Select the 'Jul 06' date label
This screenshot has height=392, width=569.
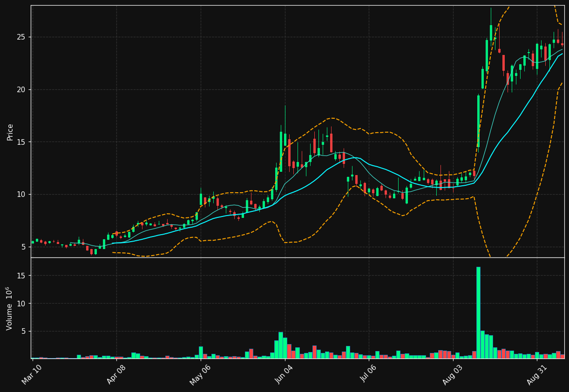tap(368, 374)
